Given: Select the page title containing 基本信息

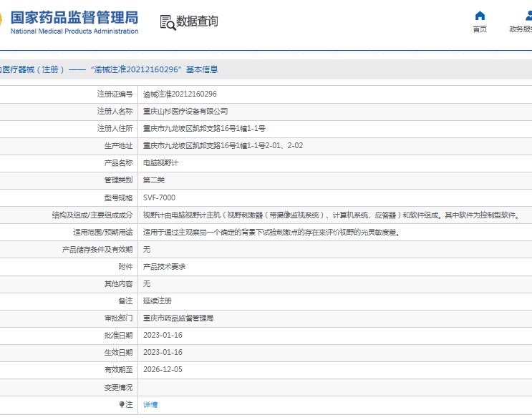Looking at the screenshot, I should [110, 69].
